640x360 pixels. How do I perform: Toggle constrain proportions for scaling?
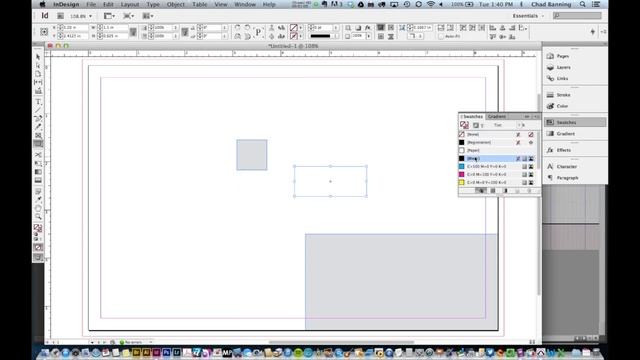tap(185, 31)
